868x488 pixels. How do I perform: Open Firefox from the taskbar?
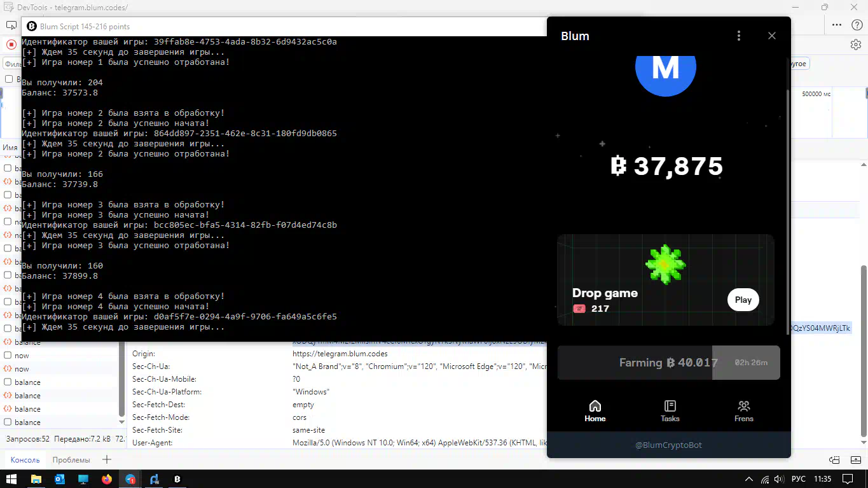[107, 479]
